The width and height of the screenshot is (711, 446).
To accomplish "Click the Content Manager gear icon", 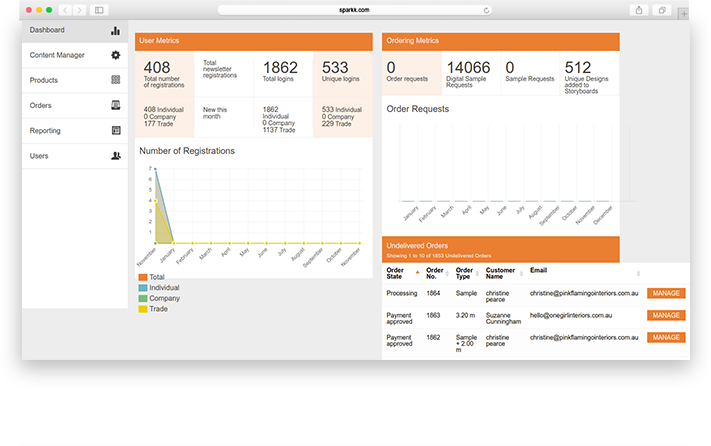I will 115,55.
